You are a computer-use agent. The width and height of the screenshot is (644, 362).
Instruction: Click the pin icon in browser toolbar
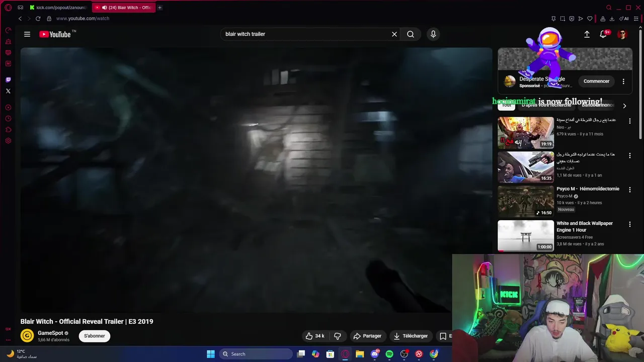click(553, 19)
